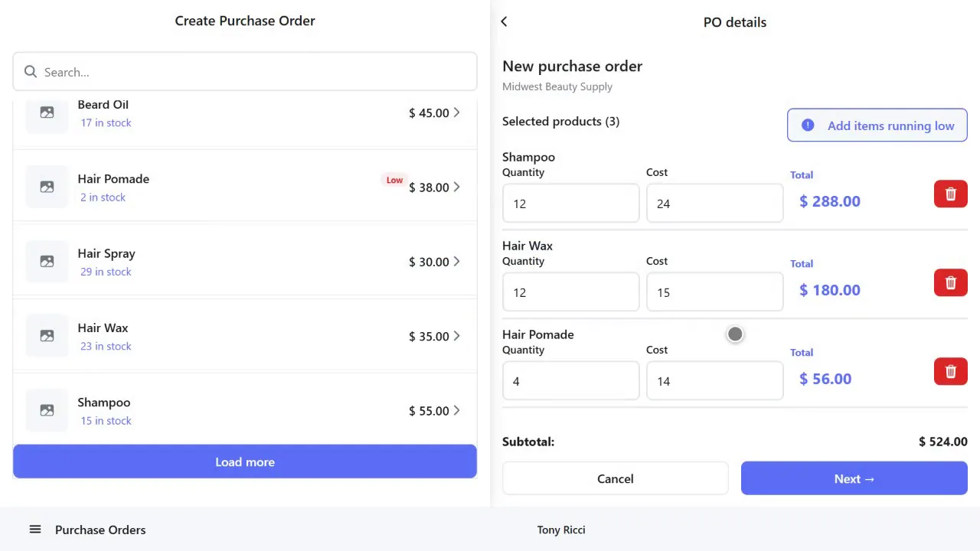
Task: Expand the Beard Oil row chevron
Action: (457, 112)
